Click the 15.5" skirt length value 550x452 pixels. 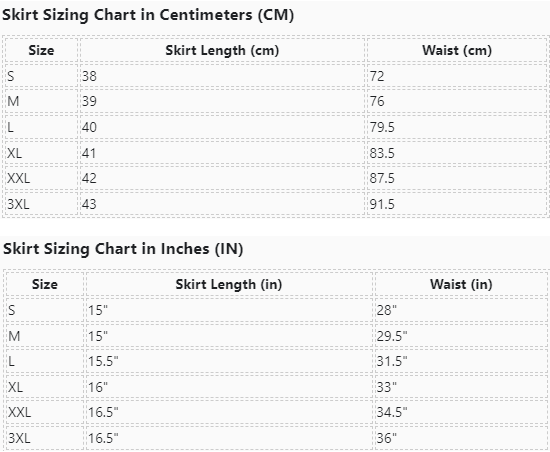point(103,361)
